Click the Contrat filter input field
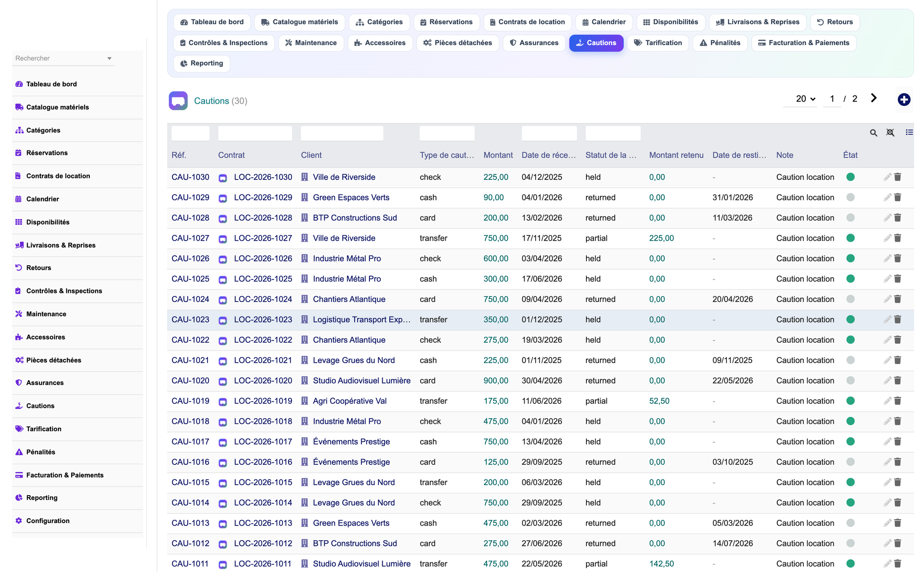 [255, 133]
